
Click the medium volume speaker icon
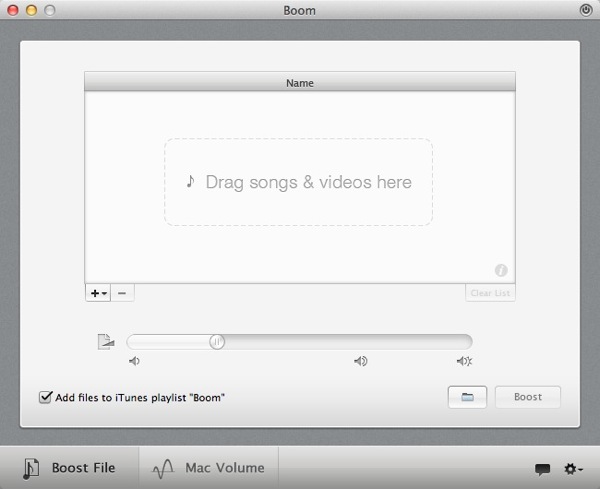(x=360, y=361)
